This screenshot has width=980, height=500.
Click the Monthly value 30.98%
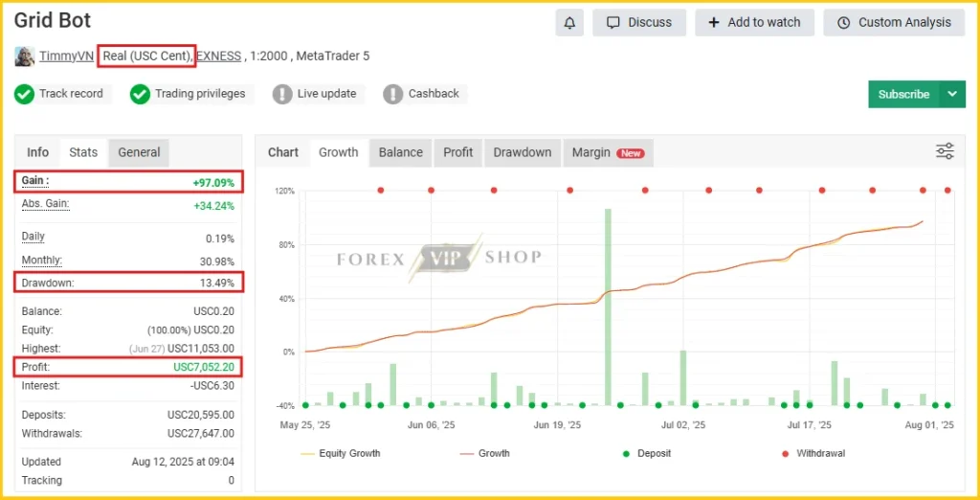(x=215, y=261)
